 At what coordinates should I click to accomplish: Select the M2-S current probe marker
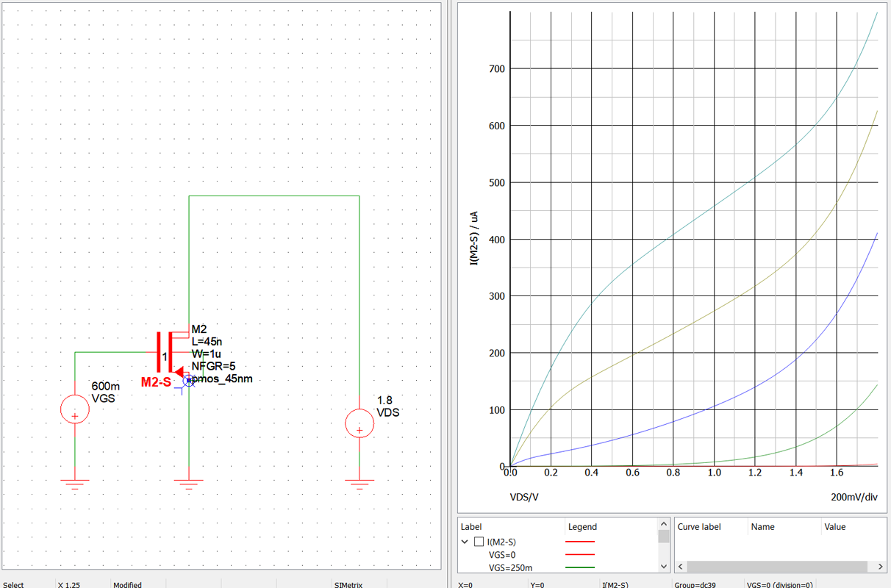point(190,380)
